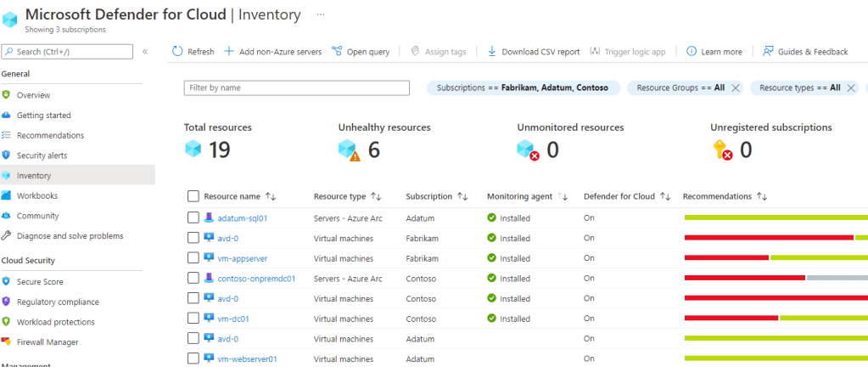Click the Workbooks chart icon in sidebar

(x=7, y=196)
